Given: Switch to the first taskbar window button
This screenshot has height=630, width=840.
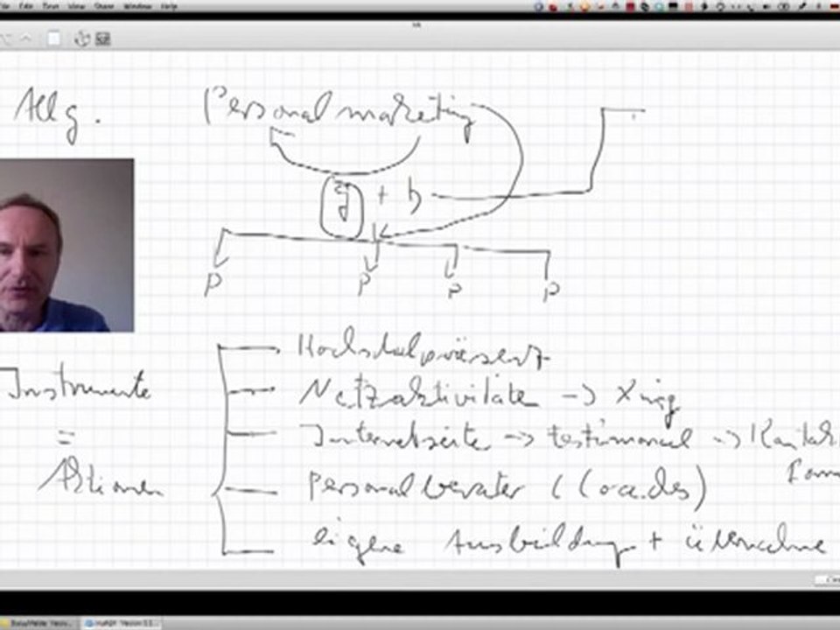Looking at the screenshot, I should (x=38, y=623).
